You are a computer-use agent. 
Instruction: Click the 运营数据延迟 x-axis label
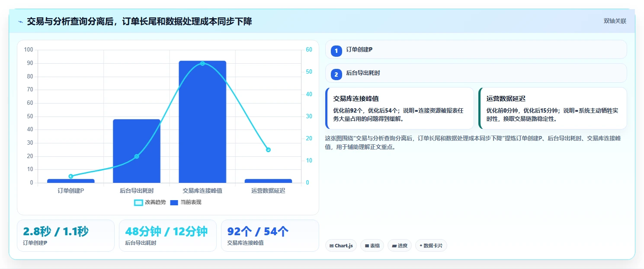268,191
